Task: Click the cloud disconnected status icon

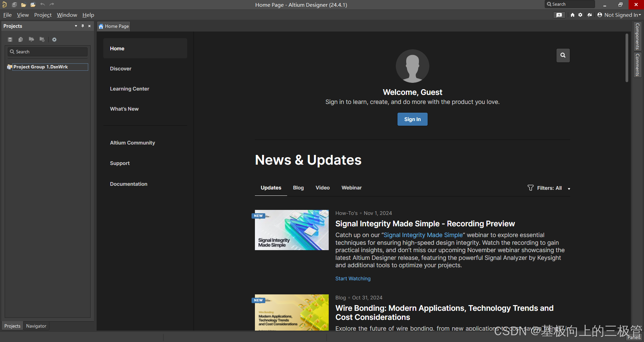Action: pos(590,15)
